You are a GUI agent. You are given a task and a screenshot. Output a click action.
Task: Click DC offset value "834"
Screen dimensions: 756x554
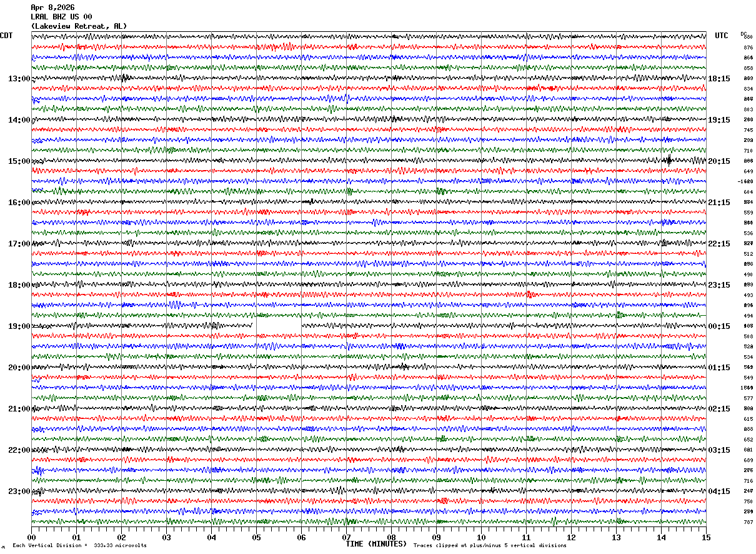[x=748, y=89]
